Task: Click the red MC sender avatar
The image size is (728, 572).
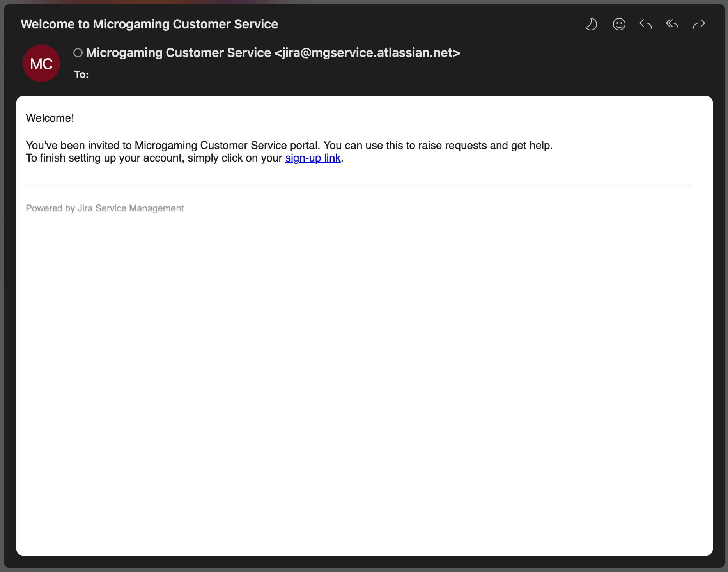Action: pyautogui.click(x=41, y=63)
